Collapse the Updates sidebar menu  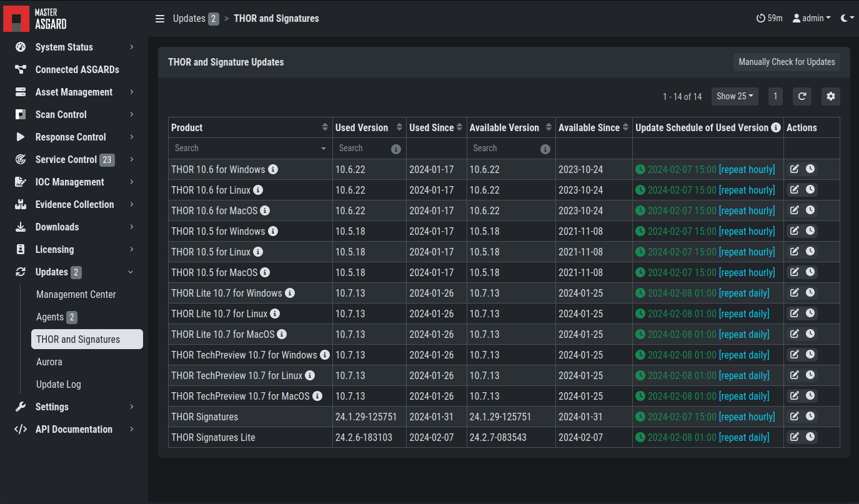(x=74, y=272)
